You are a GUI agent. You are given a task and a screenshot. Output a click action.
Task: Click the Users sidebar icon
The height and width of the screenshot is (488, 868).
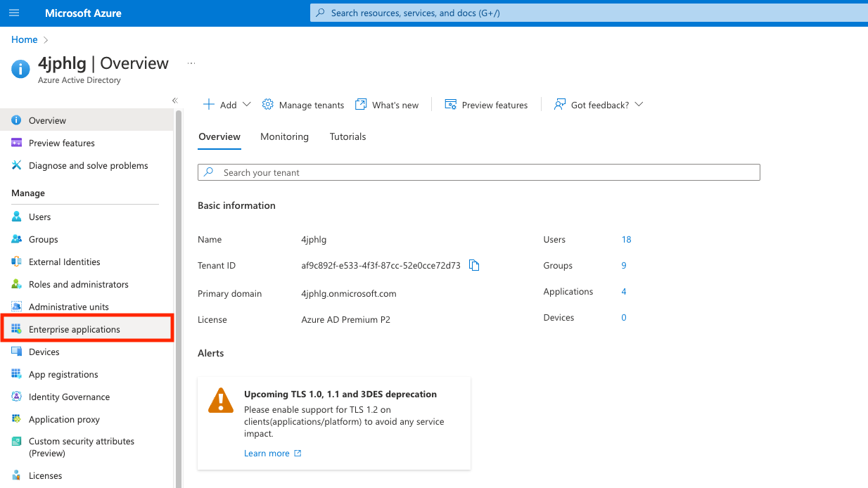(x=16, y=217)
